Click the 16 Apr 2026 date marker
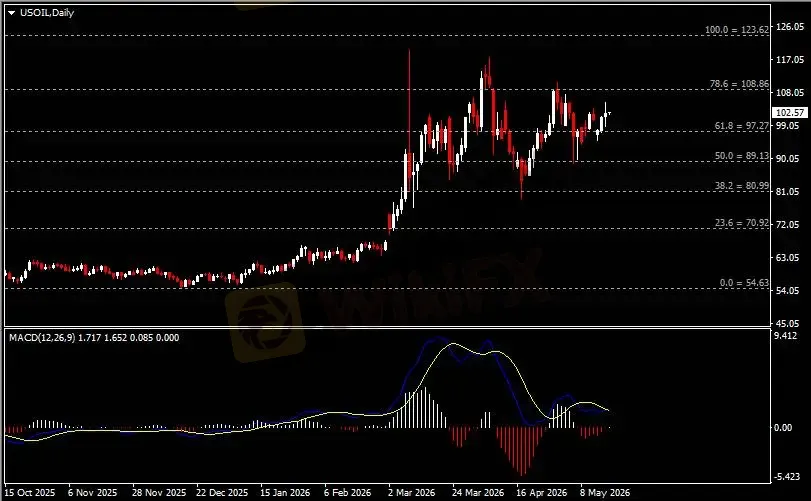The width and height of the screenshot is (811, 501). pyautogui.click(x=542, y=493)
